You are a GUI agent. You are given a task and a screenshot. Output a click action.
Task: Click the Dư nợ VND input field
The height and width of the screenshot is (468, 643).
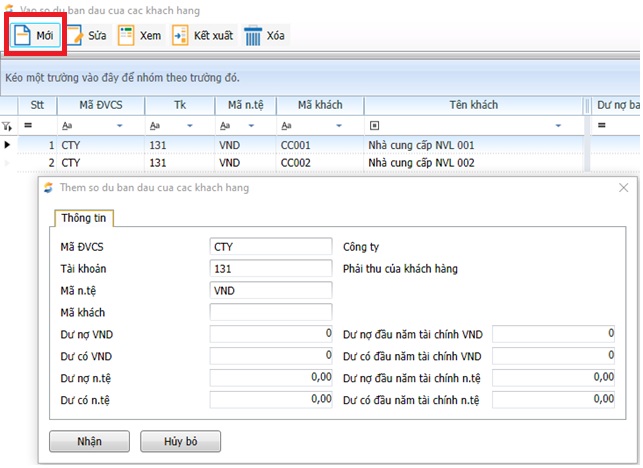270,334
